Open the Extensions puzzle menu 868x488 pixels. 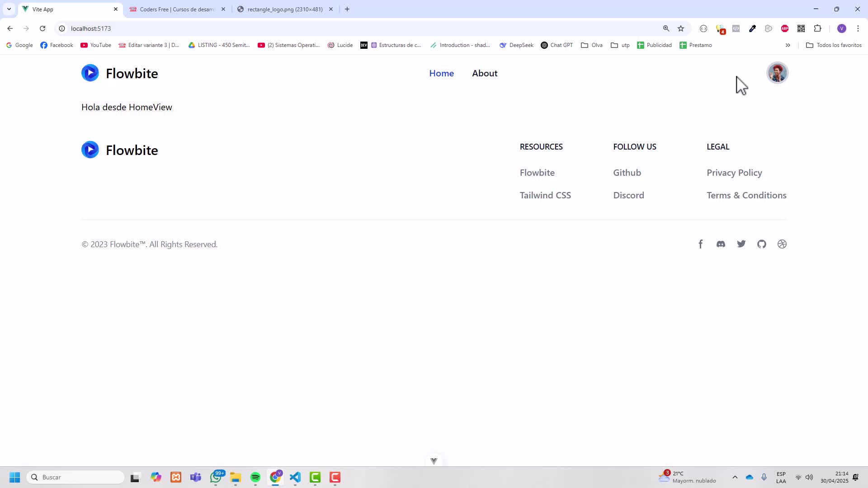817,28
